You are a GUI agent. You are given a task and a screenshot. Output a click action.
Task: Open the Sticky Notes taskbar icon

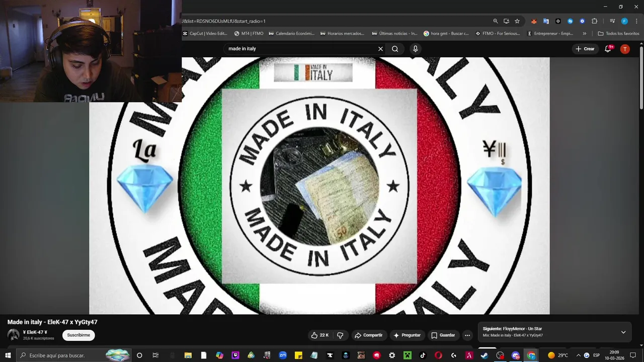pos(298,355)
